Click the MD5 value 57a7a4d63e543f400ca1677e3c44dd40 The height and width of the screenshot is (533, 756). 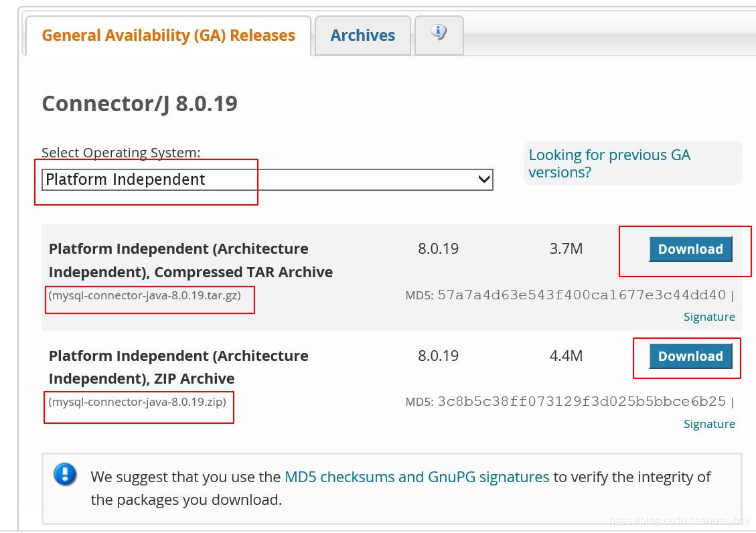581,295
